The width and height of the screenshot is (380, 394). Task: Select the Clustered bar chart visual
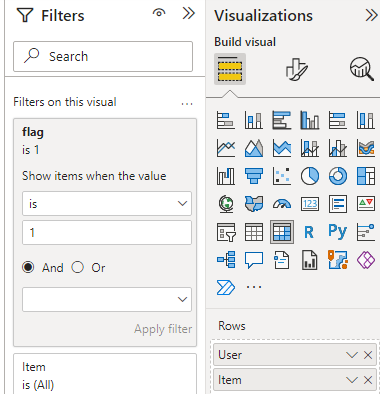click(282, 120)
